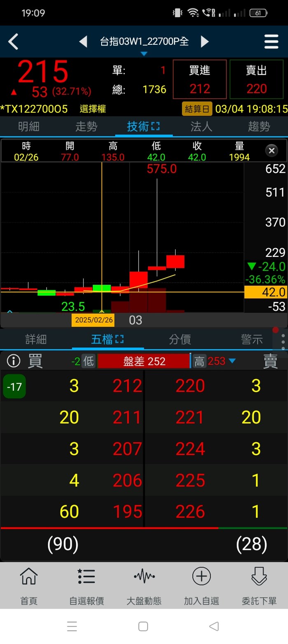Expand the 高 253 dropdown arrow

pos(232,361)
